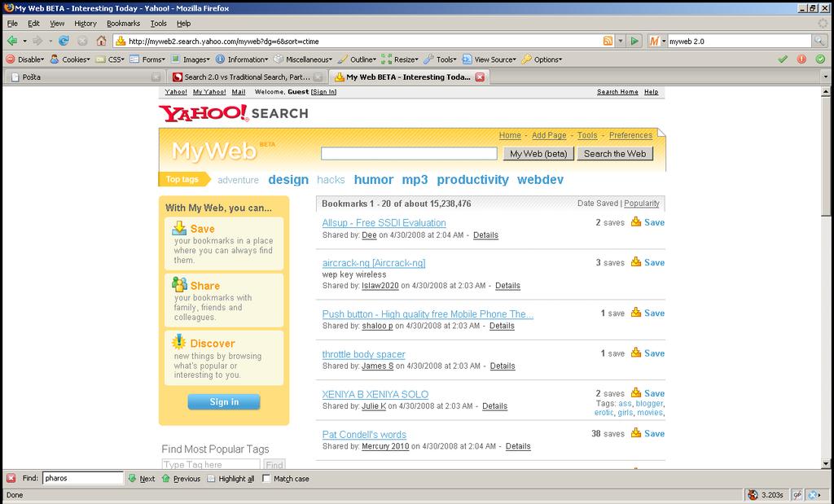Click the URL address bar
834x504 pixels.
(359, 41)
